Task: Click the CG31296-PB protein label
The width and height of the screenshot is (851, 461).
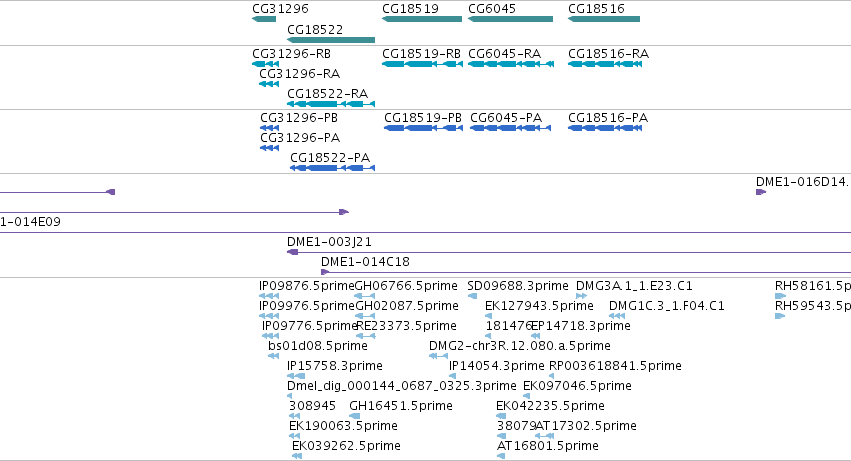Action: (299, 118)
